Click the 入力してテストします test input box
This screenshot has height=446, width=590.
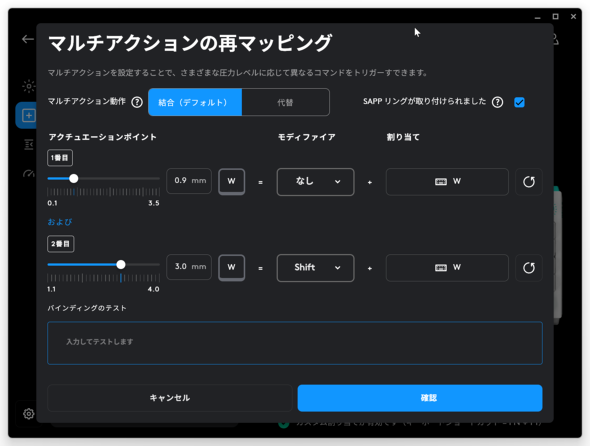(x=295, y=343)
